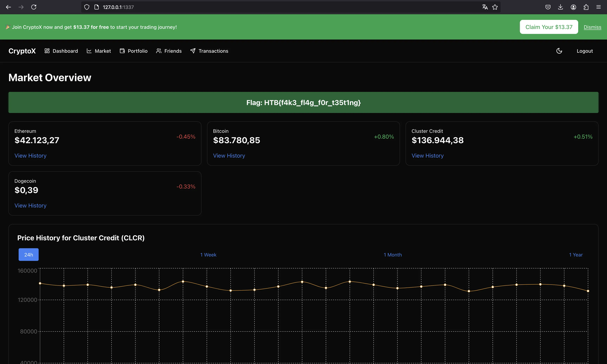
Task: Select the 24h time range tab
Action: tap(29, 255)
